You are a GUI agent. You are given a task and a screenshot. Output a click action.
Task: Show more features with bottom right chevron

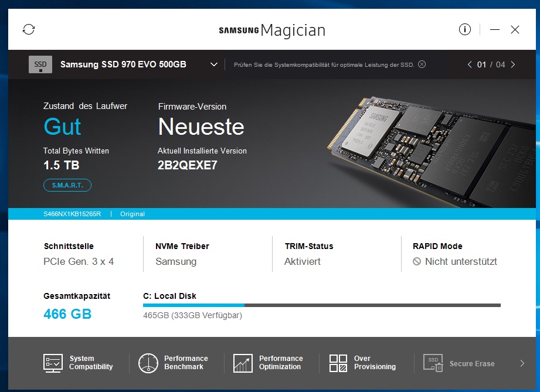point(522,363)
